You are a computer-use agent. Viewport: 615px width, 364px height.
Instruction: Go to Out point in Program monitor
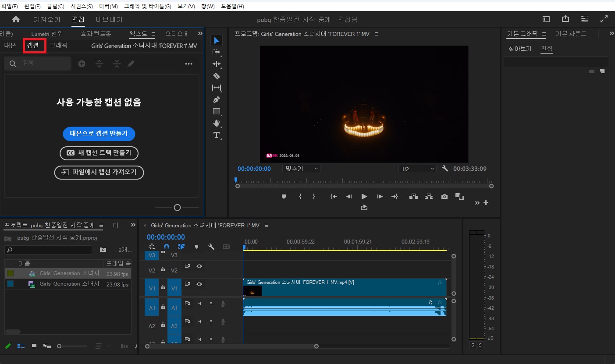pyautogui.click(x=395, y=197)
